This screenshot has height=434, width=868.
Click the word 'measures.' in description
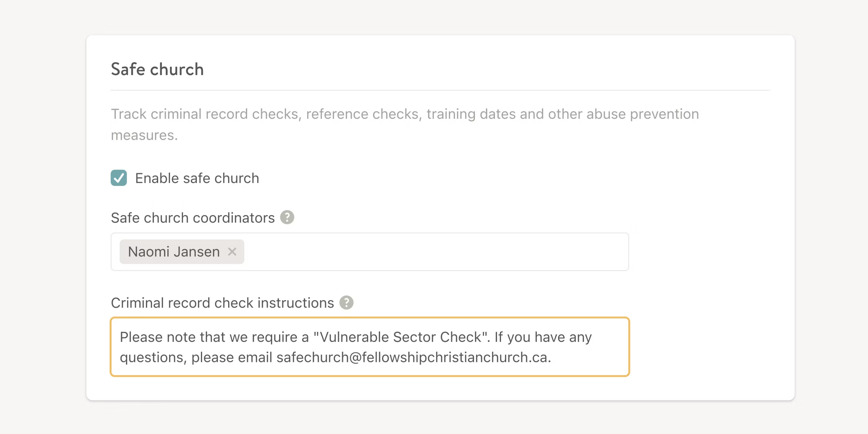tap(144, 135)
